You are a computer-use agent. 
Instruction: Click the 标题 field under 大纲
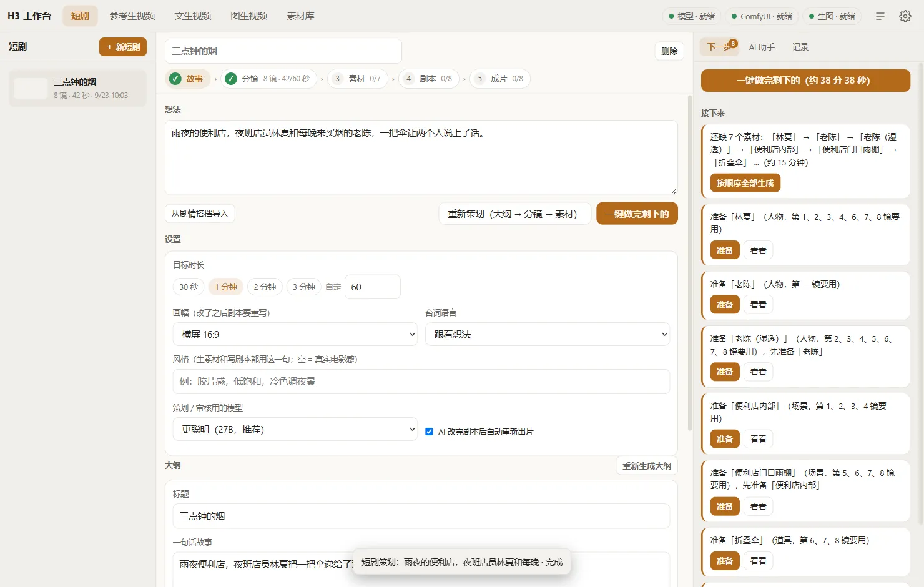click(421, 516)
